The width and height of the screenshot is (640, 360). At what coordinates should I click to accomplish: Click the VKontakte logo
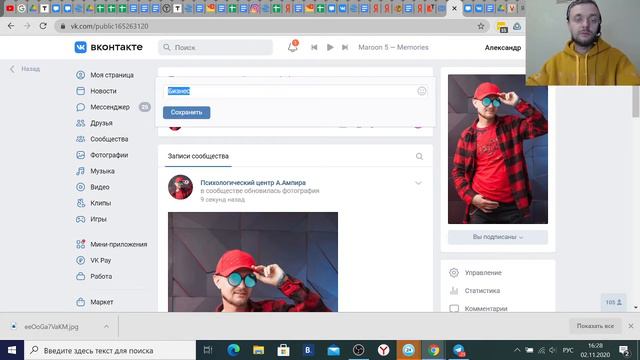point(109,47)
